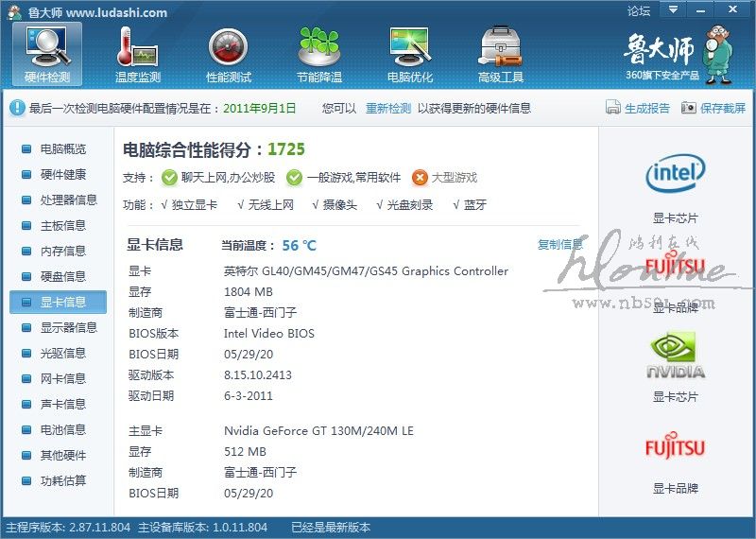Select 电池信息 in the sidebar

click(x=63, y=430)
